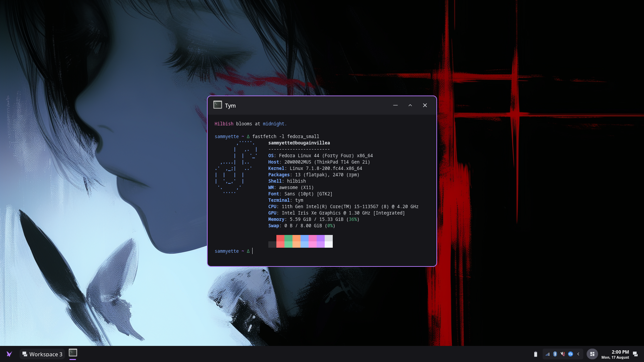Close the Tym terminal window

coord(425,105)
